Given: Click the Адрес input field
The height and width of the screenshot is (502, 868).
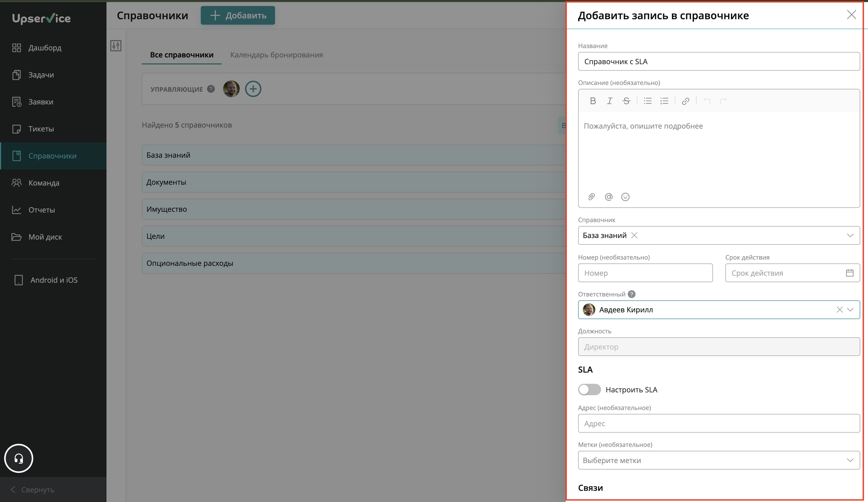Looking at the screenshot, I should pyautogui.click(x=718, y=424).
